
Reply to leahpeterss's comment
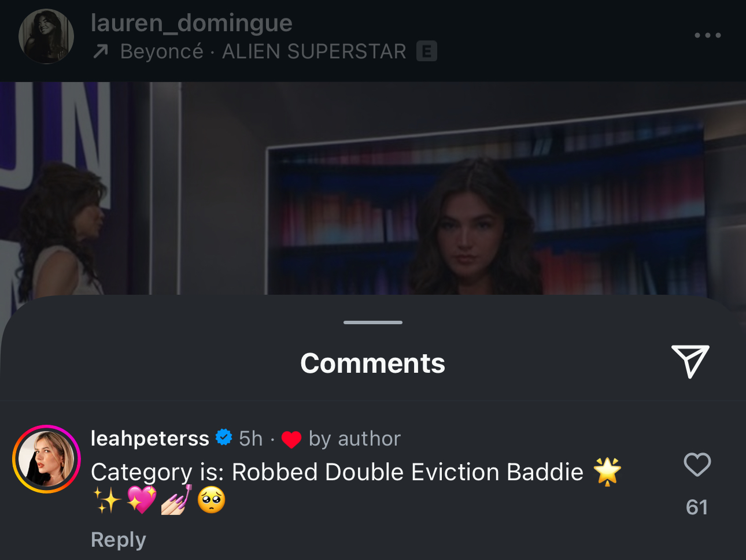pyautogui.click(x=119, y=539)
